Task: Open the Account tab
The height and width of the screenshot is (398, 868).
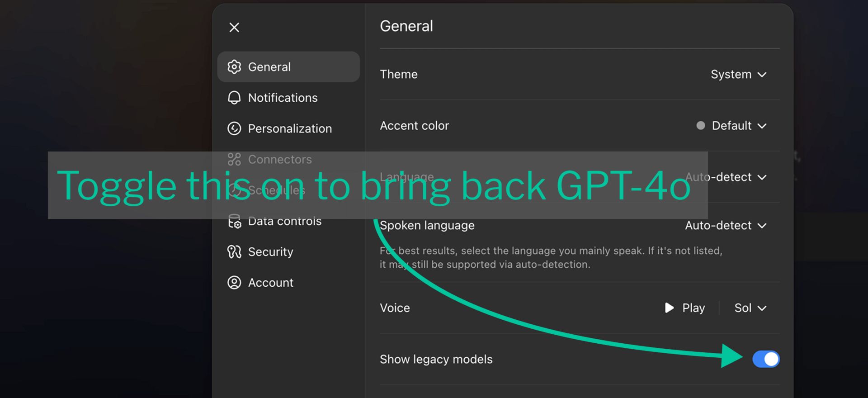Action: click(288, 283)
